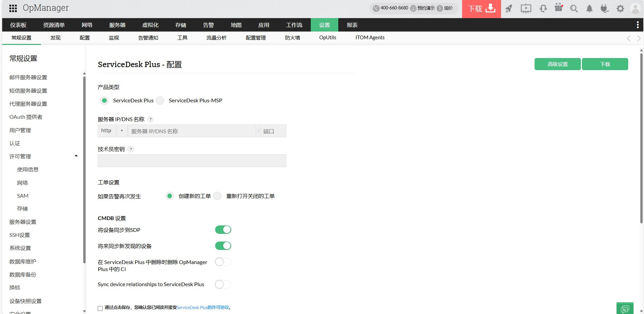Screen dimensions: 644x314
Task: Toggle Sync device relationships switch
Action: click(x=223, y=284)
